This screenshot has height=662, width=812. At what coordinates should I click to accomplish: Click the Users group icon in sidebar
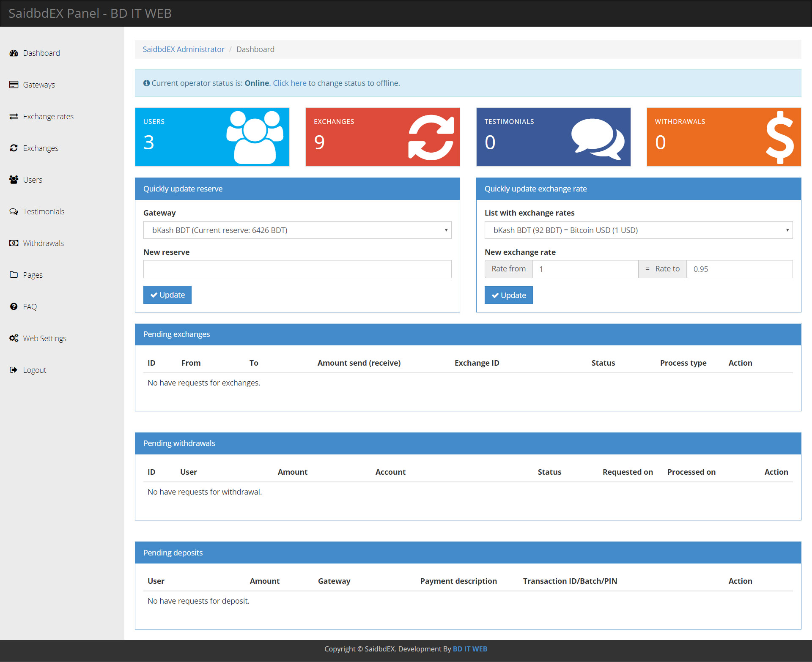coord(14,180)
